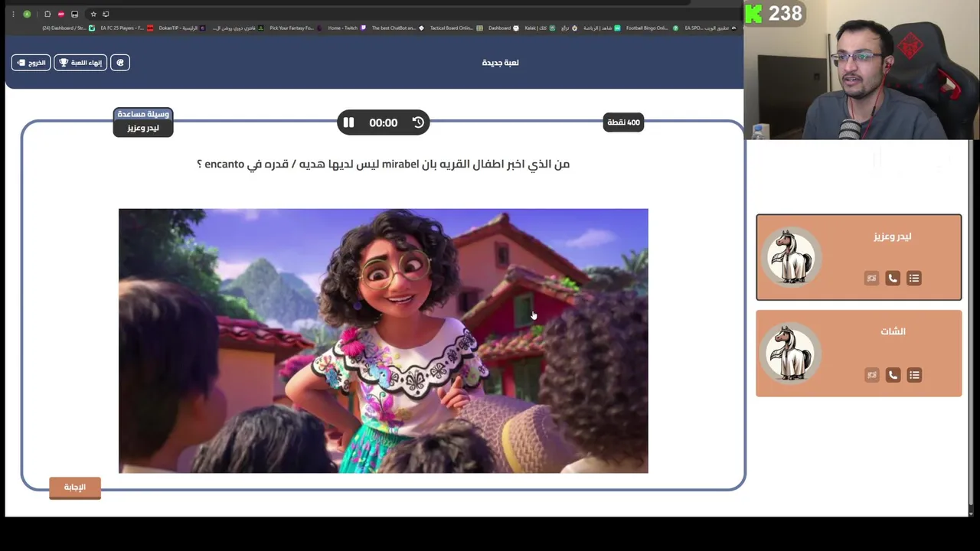Reset the timer with the restart icon
The image size is (980, 551).
[x=418, y=122]
